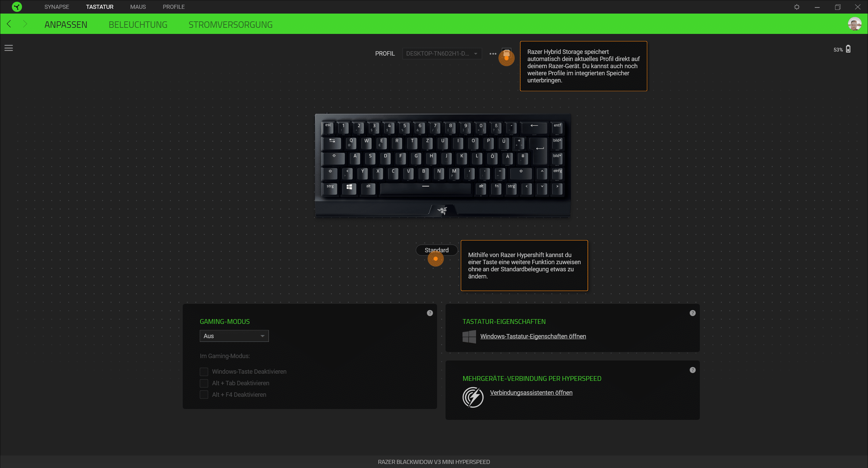868x468 pixels.
Task: Open the hamburger sidebar menu
Action: point(8,48)
